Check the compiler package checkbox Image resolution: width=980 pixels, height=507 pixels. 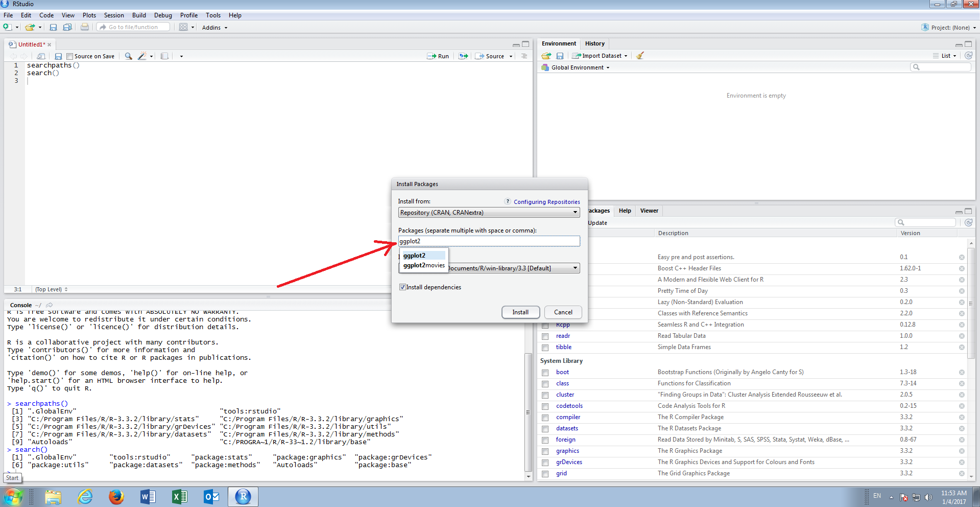click(545, 418)
